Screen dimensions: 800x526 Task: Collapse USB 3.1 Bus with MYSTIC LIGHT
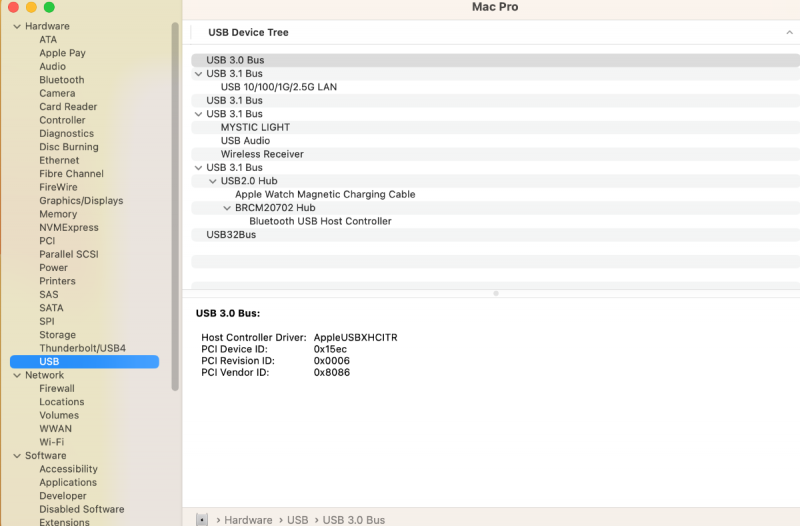(x=198, y=114)
